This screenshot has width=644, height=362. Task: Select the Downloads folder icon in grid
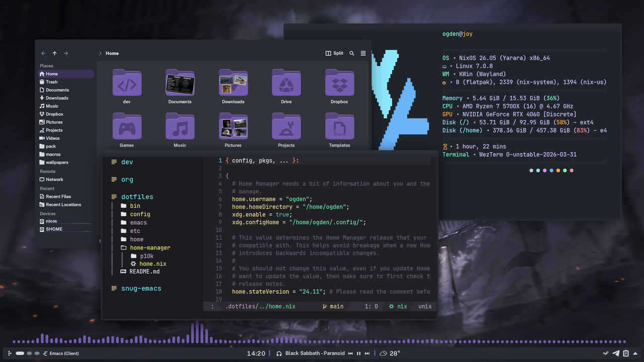coord(233,83)
